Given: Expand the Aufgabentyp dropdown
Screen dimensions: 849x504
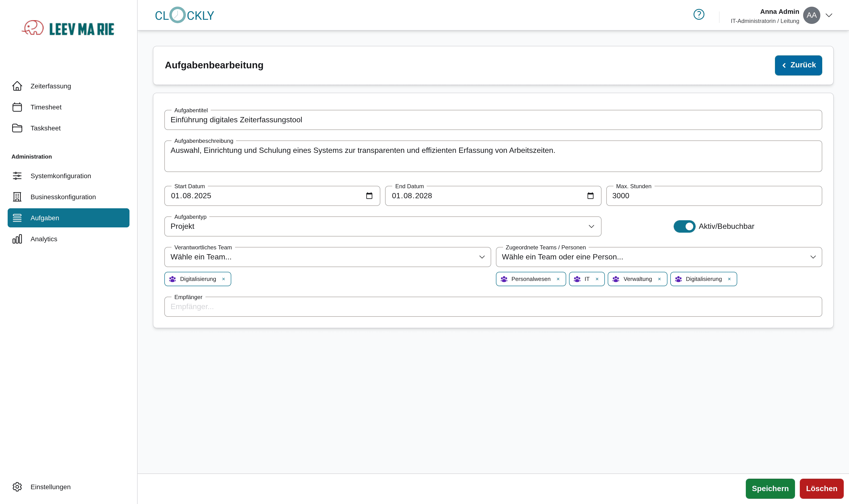Looking at the screenshot, I should [x=591, y=226].
